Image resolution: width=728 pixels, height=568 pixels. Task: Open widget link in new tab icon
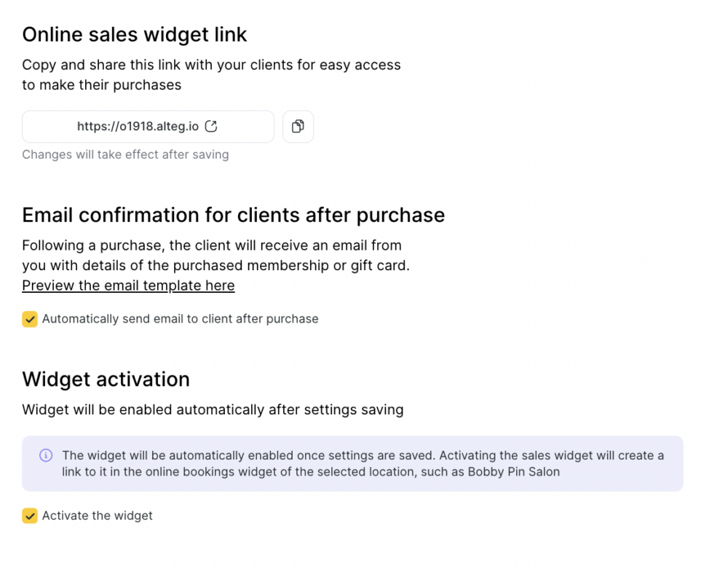pos(211,126)
